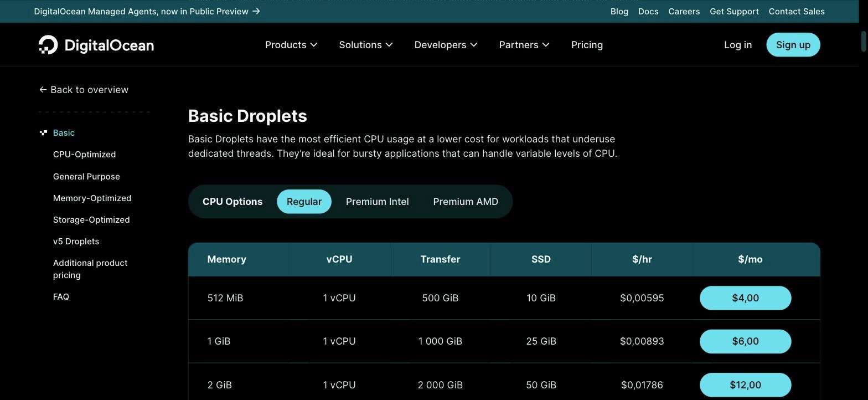Image resolution: width=868 pixels, height=400 pixels.
Task: Select the Regular CPU option
Action: click(x=304, y=202)
